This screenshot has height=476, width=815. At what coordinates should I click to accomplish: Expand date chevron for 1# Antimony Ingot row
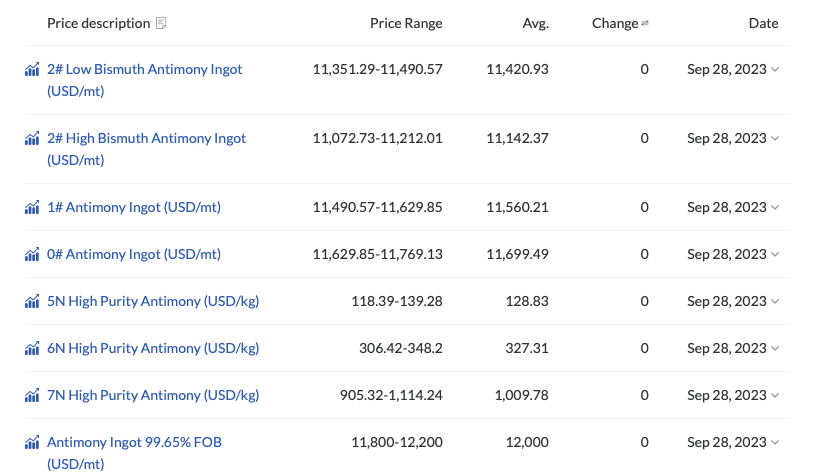coord(775,208)
